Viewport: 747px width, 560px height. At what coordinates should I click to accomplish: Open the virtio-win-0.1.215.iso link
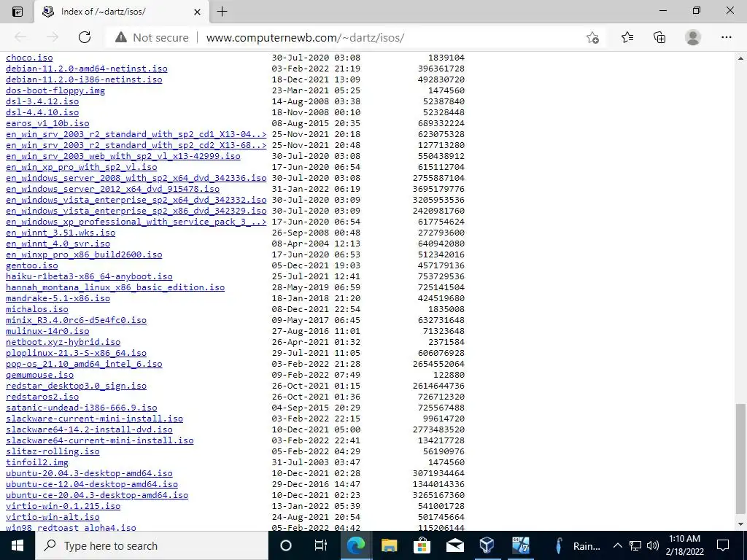63,507
